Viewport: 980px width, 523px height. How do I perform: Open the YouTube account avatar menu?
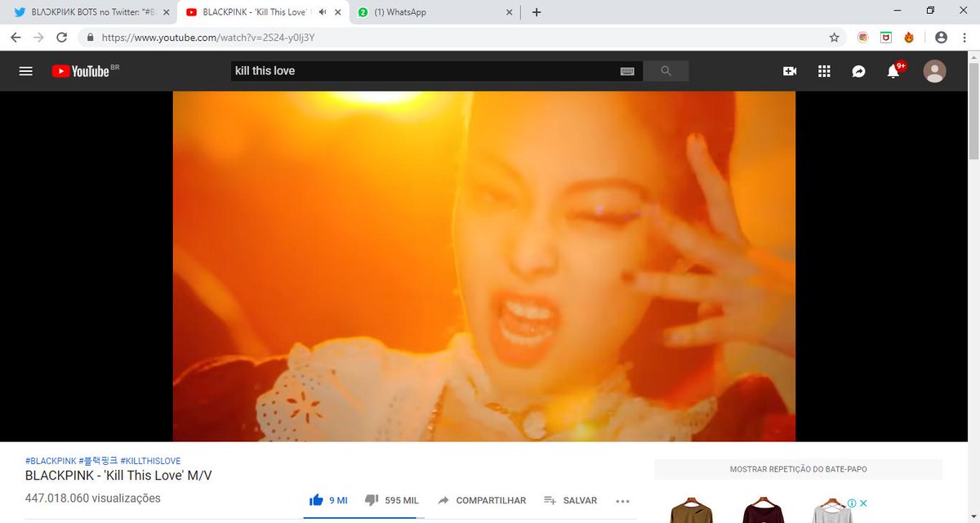click(x=934, y=71)
